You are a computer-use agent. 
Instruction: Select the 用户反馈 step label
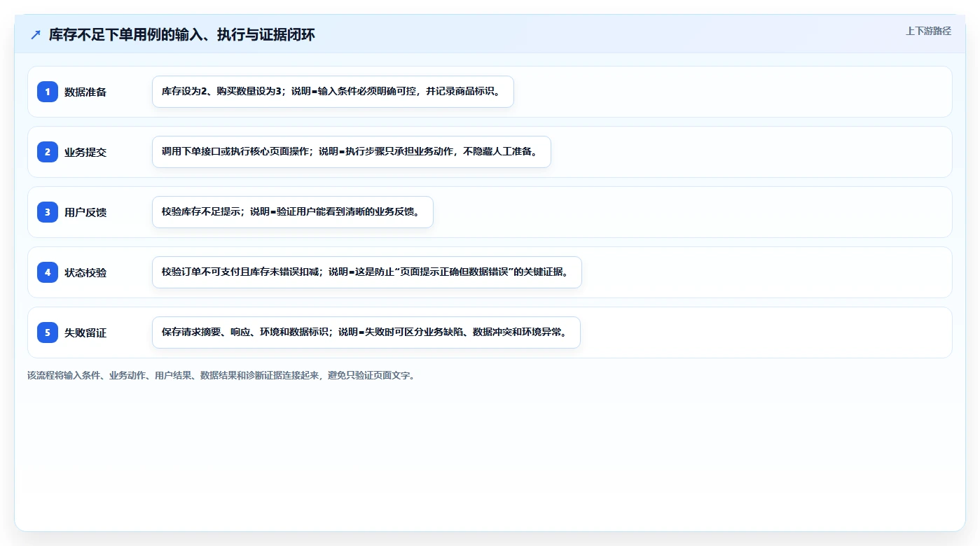(x=85, y=212)
